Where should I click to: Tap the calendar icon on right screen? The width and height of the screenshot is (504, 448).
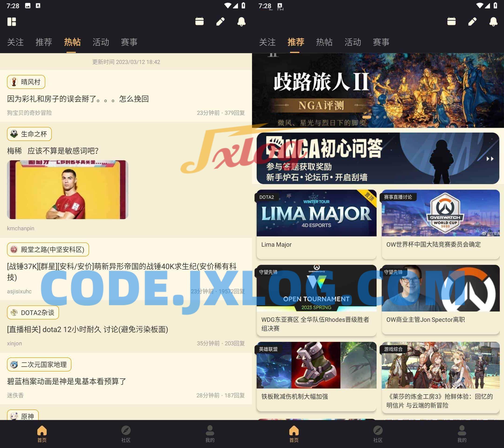451,21
